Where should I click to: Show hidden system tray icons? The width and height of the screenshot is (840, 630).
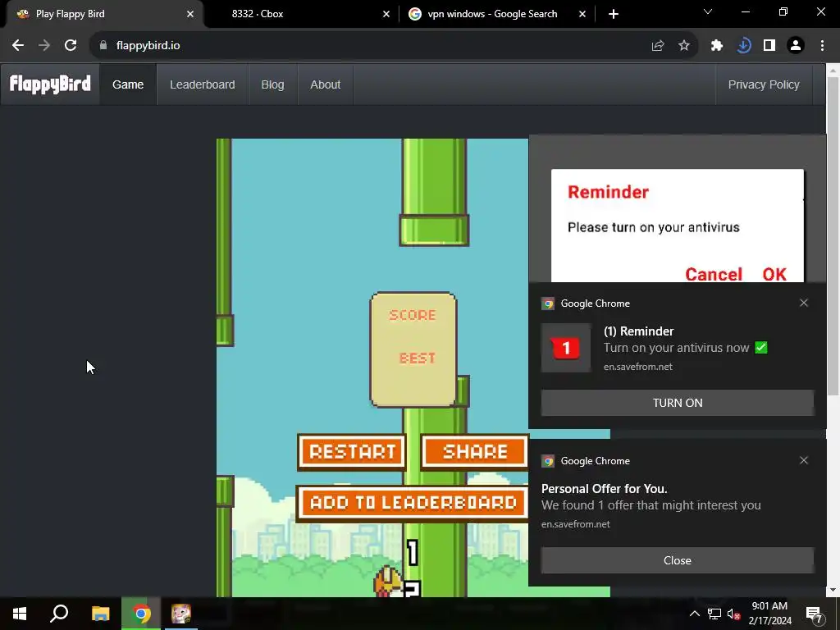pos(694,614)
